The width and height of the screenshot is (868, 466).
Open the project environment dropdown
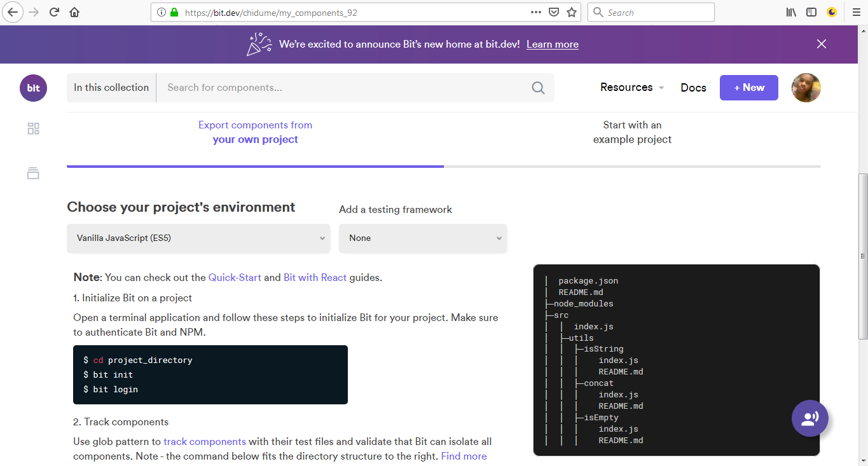point(198,238)
